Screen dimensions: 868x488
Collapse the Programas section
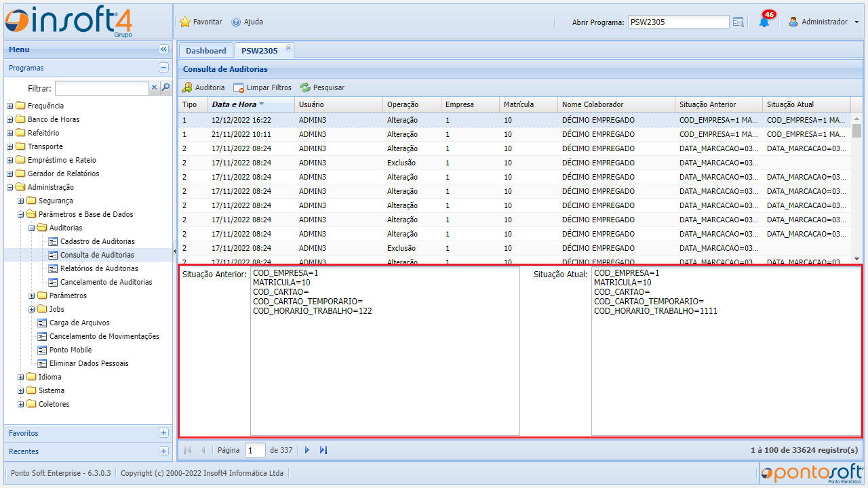tap(163, 68)
